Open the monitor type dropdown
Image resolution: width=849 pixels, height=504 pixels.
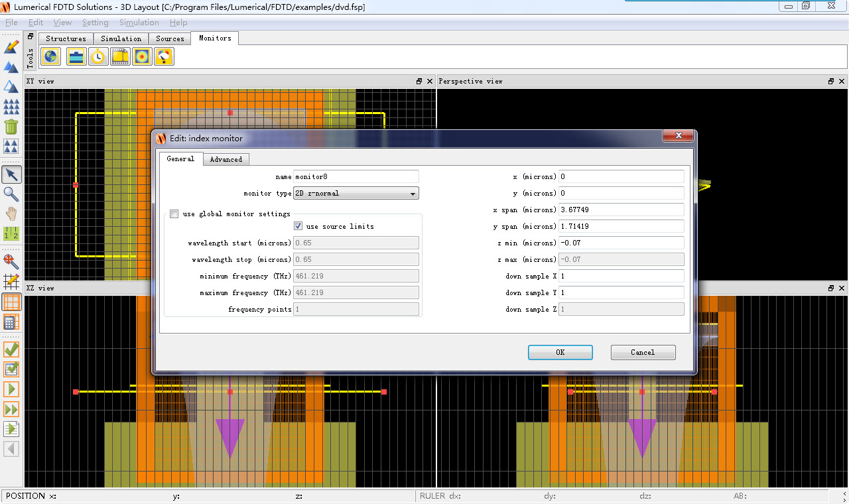click(356, 193)
